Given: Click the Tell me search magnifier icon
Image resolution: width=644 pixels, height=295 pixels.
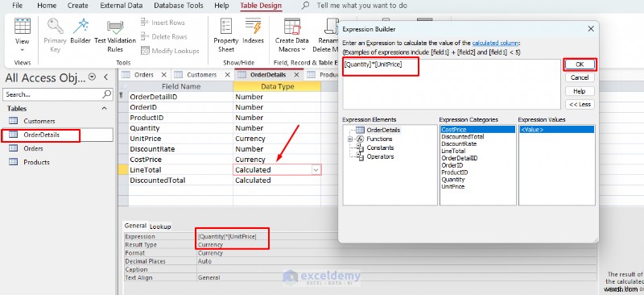Looking at the screenshot, I should pos(306,6).
